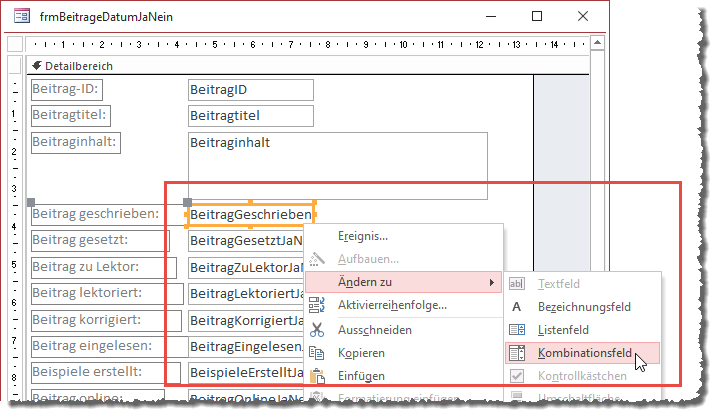Click the Kombinationsfeld icon in submenu
The height and width of the screenshot is (417, 719).
[x=517, y=353]
